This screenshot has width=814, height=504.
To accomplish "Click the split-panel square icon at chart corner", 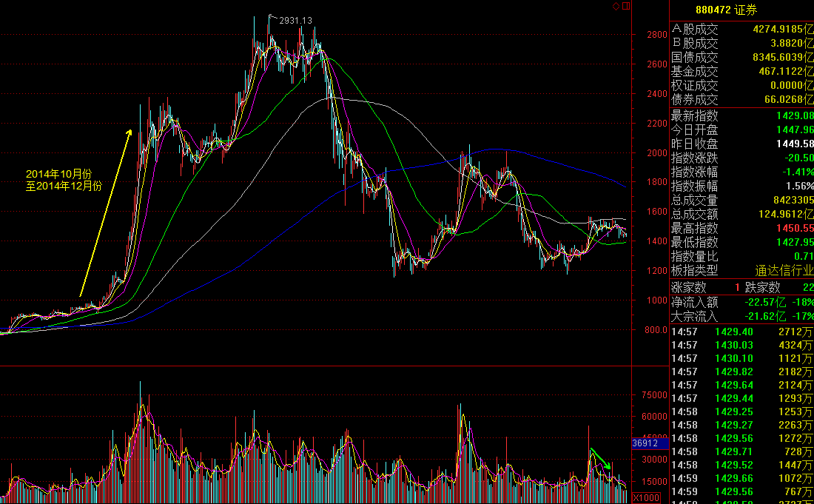I will [x=628, y=7].
